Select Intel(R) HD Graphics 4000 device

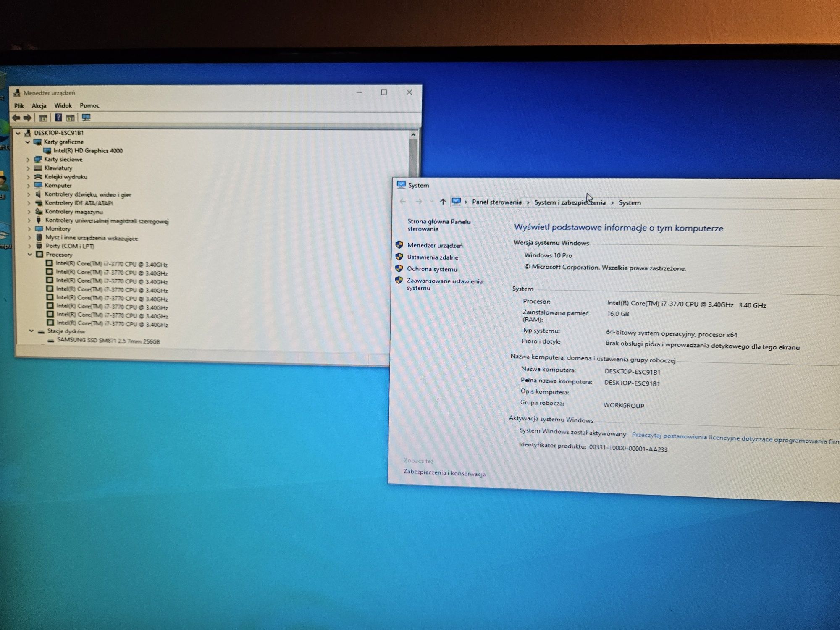click(x=88, y=150)
